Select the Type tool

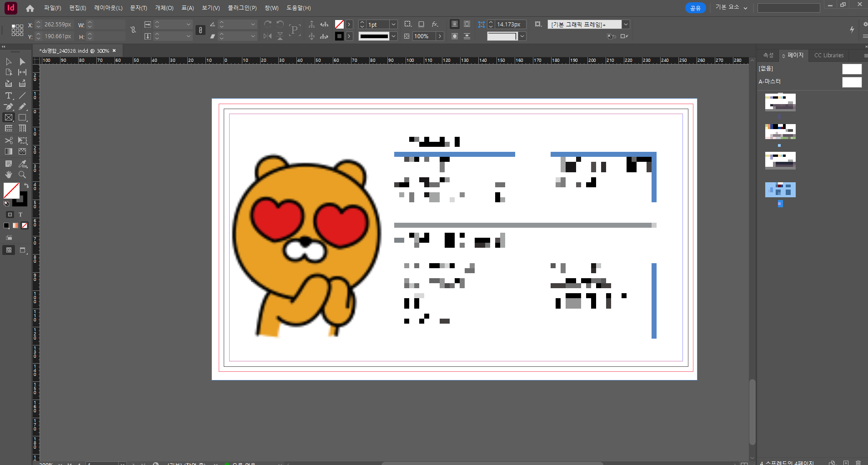(9, 95)
